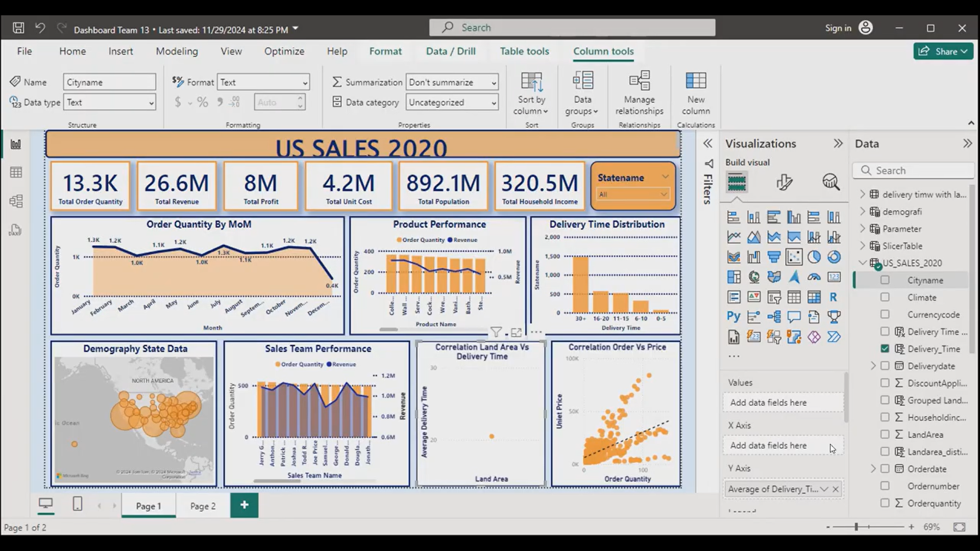Click the Share button
The image size is (980, 551).
943,51
